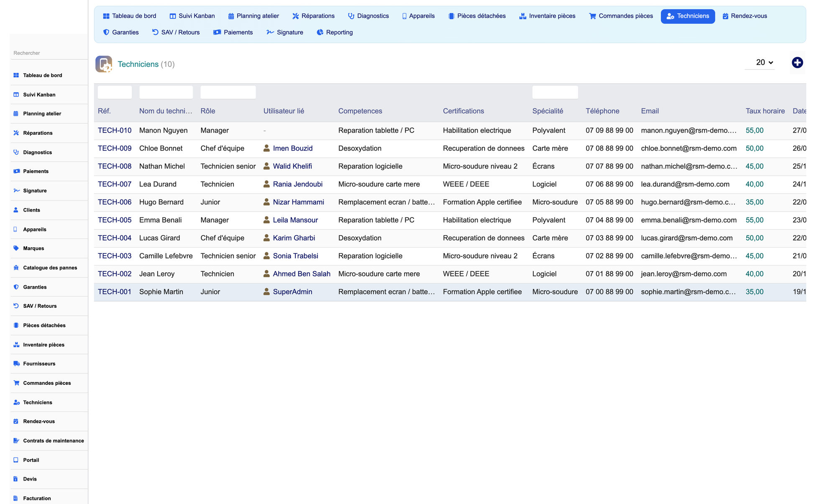Click the Techniciens module logo icon
This screenshot has width=814, height=504.
[x=104, y=64]
